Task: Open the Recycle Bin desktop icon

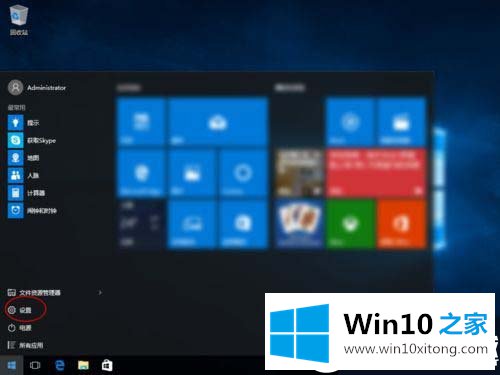Action: coord(19,20)
